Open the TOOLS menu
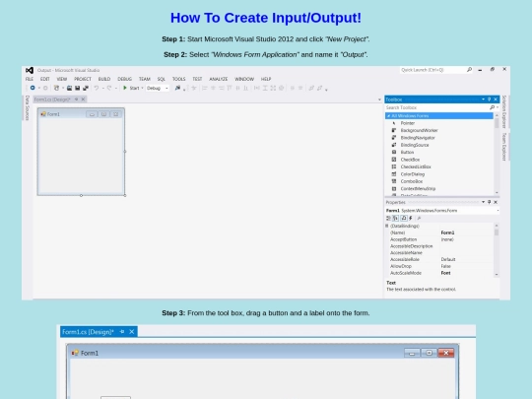Image resolution: width=532 pixels, height=399 pixels. tap(178, 79)
